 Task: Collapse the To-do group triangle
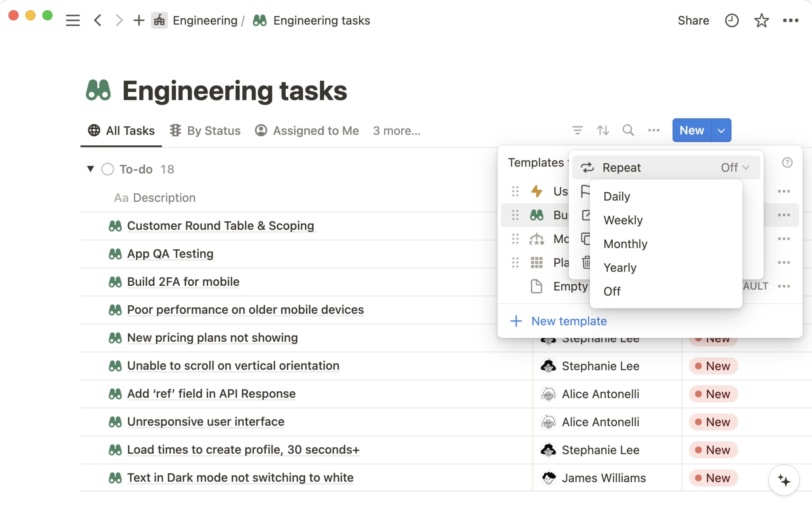pyautogui.click(x=90, y=169)
